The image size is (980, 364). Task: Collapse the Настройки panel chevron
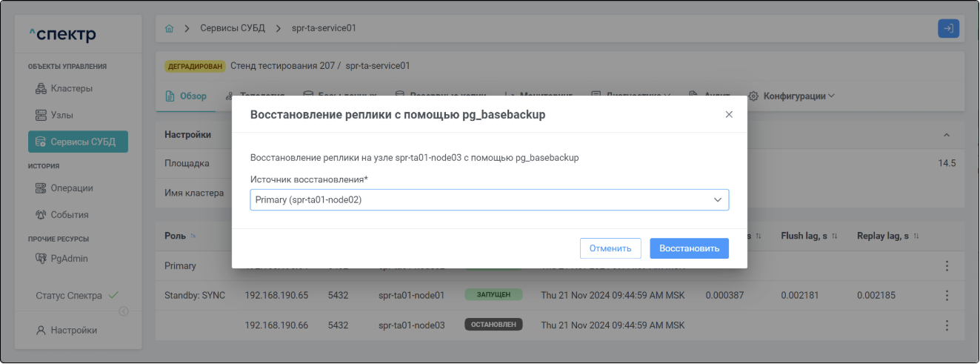pos(946,135)
